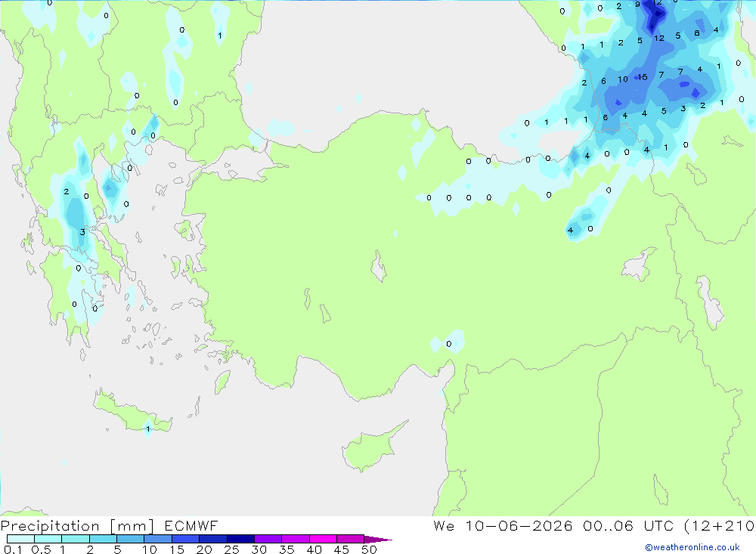Click the '45' legend label

coord(342,549)
